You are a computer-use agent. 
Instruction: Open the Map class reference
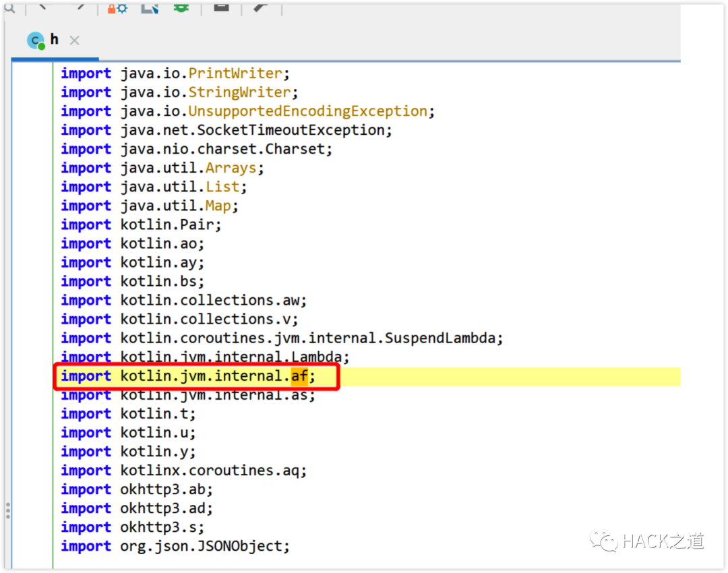(218, 206)
